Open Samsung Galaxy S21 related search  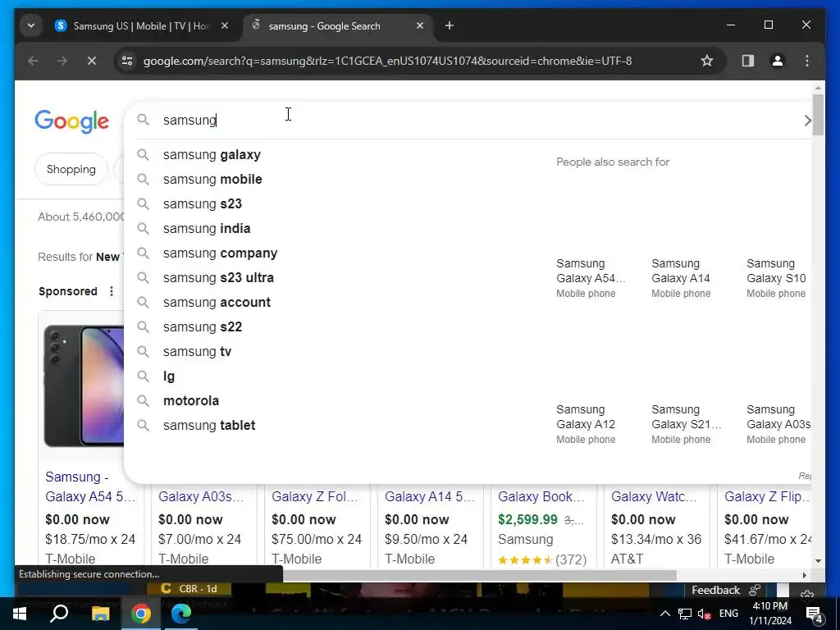point(687,424)
